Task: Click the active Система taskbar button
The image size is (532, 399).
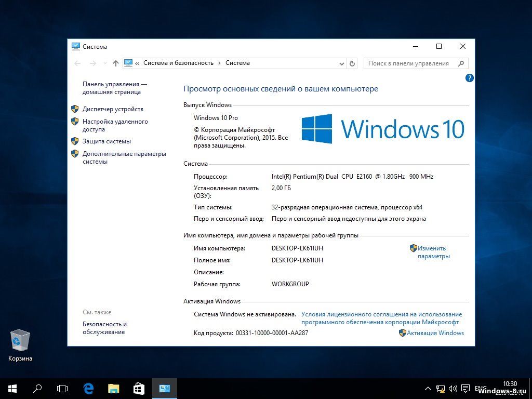Action: [x=165, y=389]
